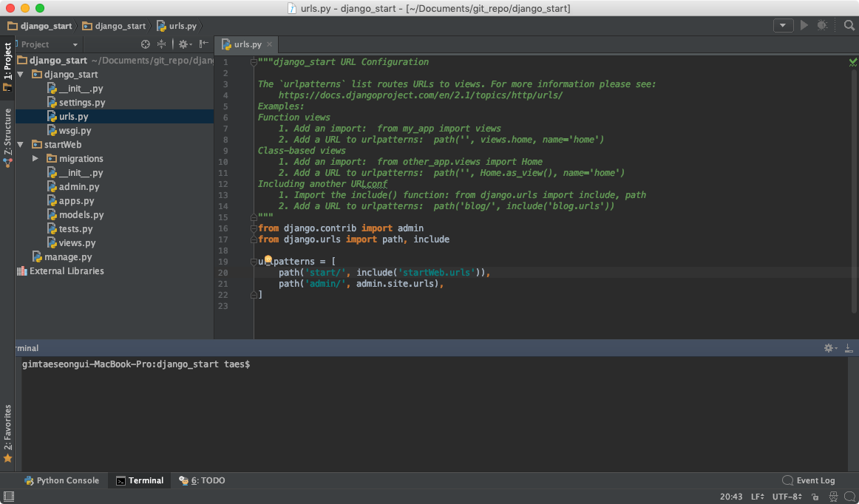Open the run configuration dropdown

coord(783,25)
